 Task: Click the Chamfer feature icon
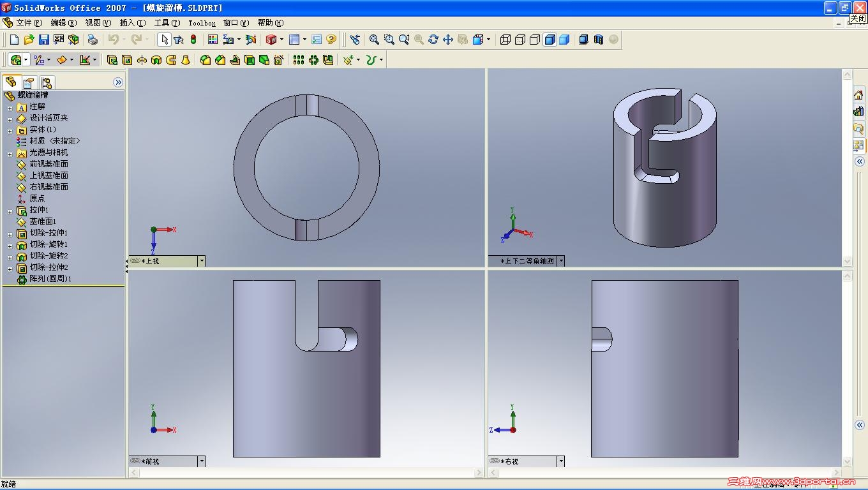[220, 60]
